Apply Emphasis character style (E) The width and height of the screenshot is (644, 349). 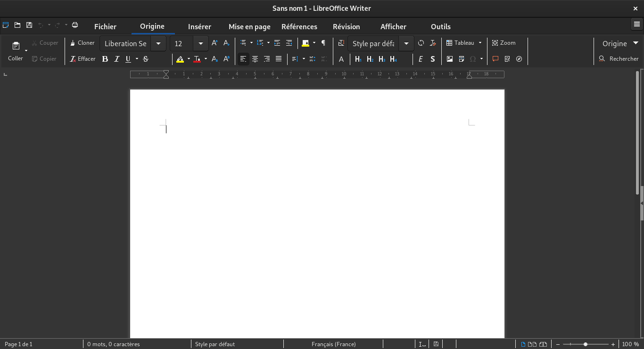(421, 59)
